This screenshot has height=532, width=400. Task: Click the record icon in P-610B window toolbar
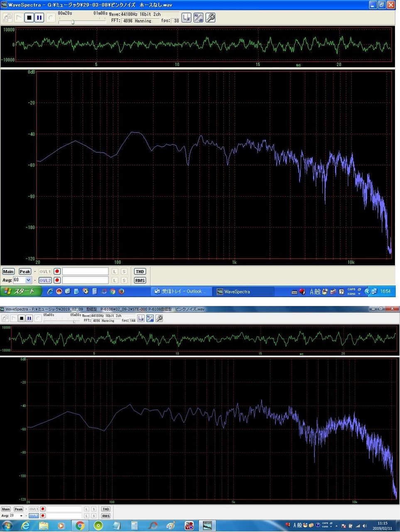point(38,318)
